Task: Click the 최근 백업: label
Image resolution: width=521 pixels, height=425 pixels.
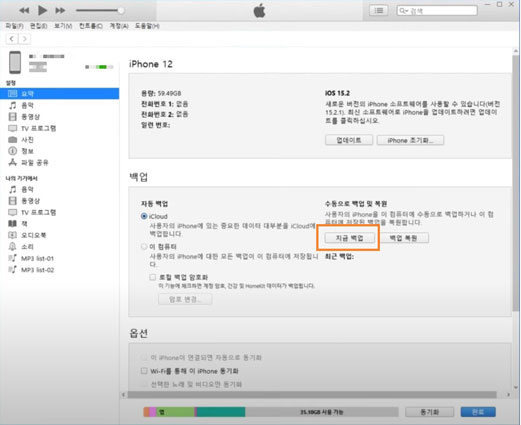Action: [339, 256]
